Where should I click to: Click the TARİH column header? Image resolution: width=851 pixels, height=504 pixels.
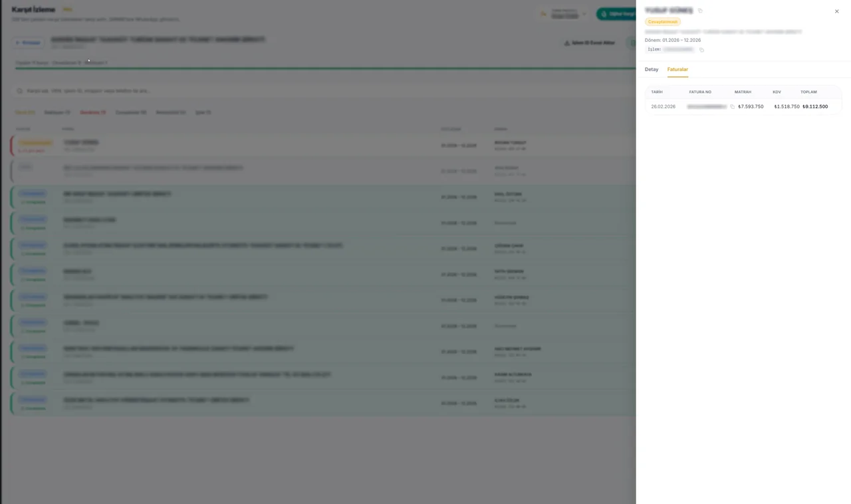(x=657, y=92)
